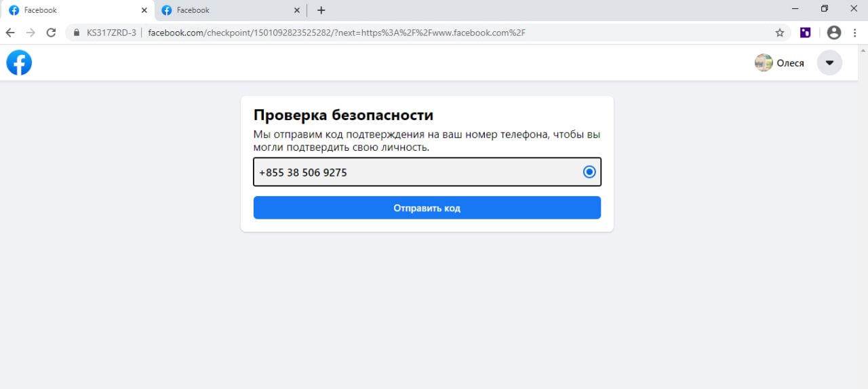This screenshot has width=868, height=389.
Task: Click the browser forward arrow
Action: pos(31,33)
